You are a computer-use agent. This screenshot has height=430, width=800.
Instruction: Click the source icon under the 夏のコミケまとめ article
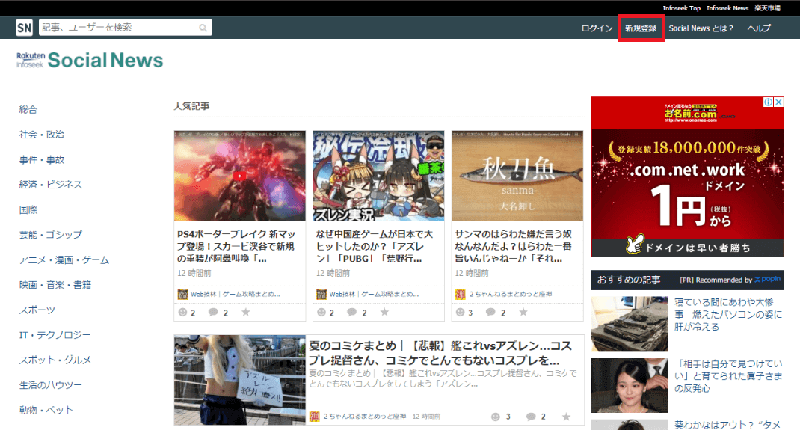pyautogui.click(x=315, y=417)
